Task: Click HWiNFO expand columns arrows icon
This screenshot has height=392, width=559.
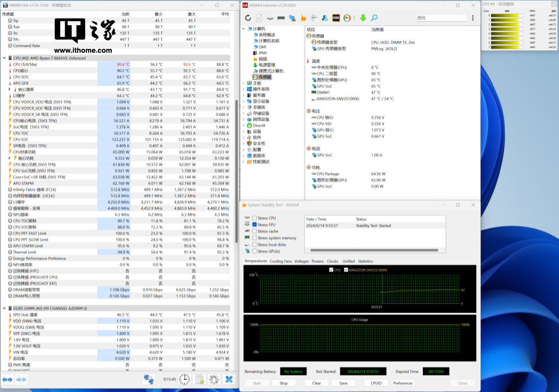Action: 7,379
